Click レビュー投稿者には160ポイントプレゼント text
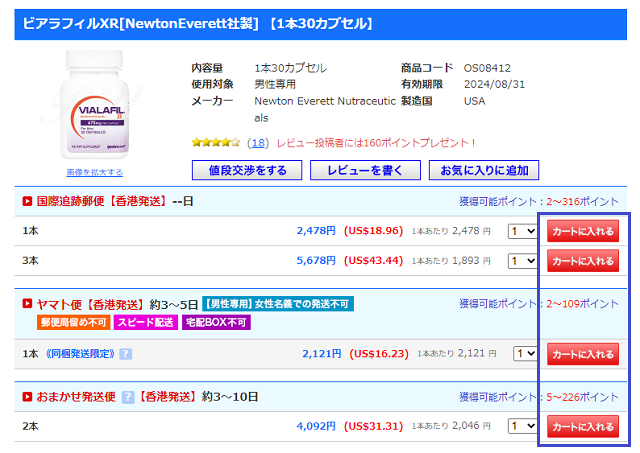The height and width of the screenshot is (453, 640). 376,143
